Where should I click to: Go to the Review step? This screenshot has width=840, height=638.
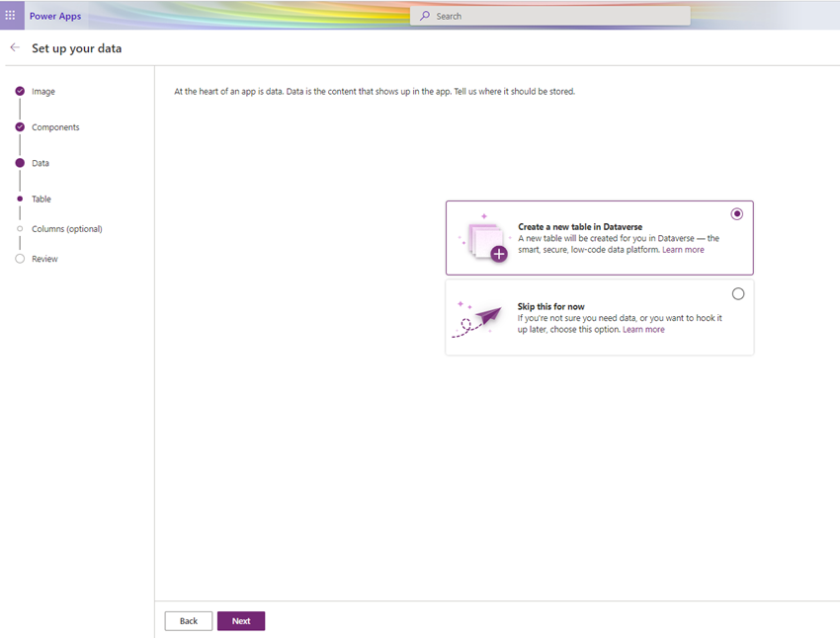tap(44, 259)
